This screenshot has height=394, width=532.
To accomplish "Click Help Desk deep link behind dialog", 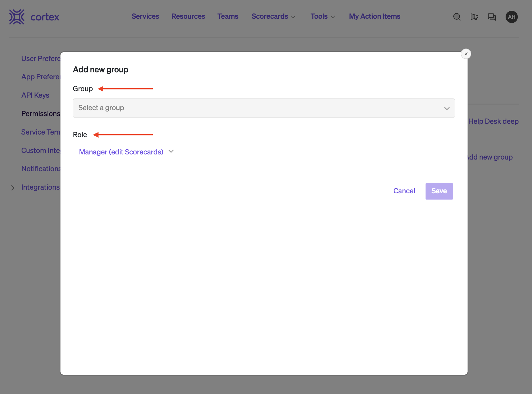I will 493,121.
